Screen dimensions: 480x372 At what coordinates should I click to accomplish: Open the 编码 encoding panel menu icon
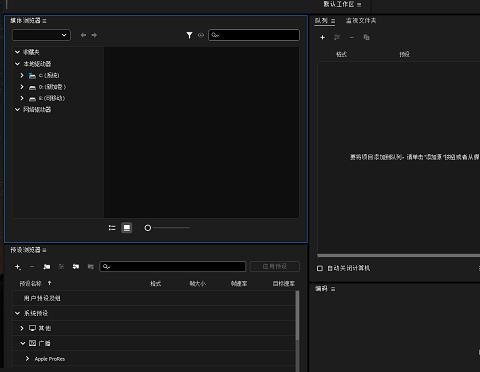[333, 289]
